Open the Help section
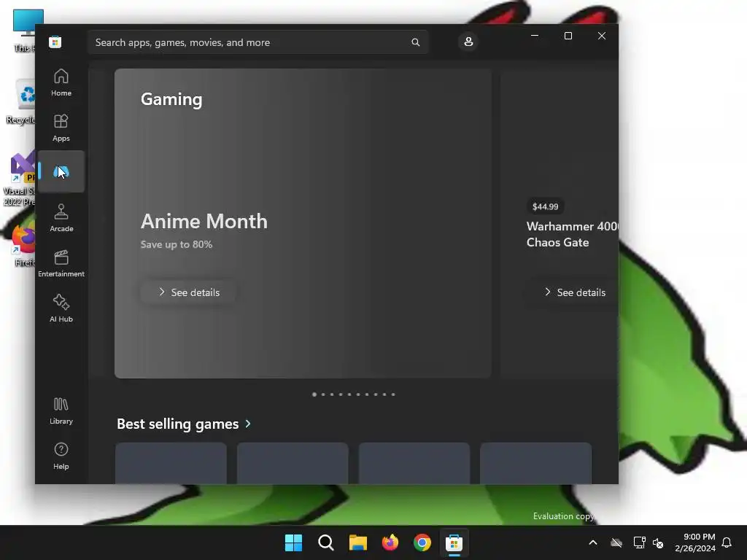The width and height of the screenshot is (747, 560). (61, 456)
